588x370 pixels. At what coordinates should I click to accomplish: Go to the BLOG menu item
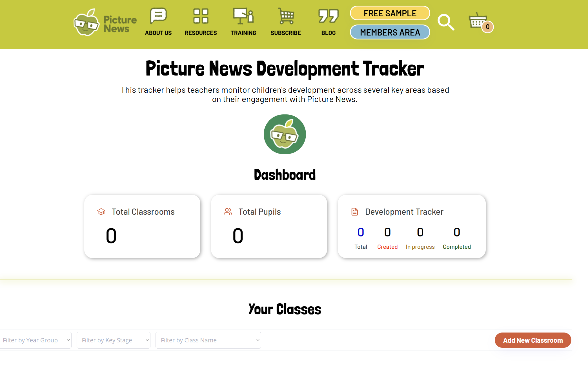click(x=328, y=33)
